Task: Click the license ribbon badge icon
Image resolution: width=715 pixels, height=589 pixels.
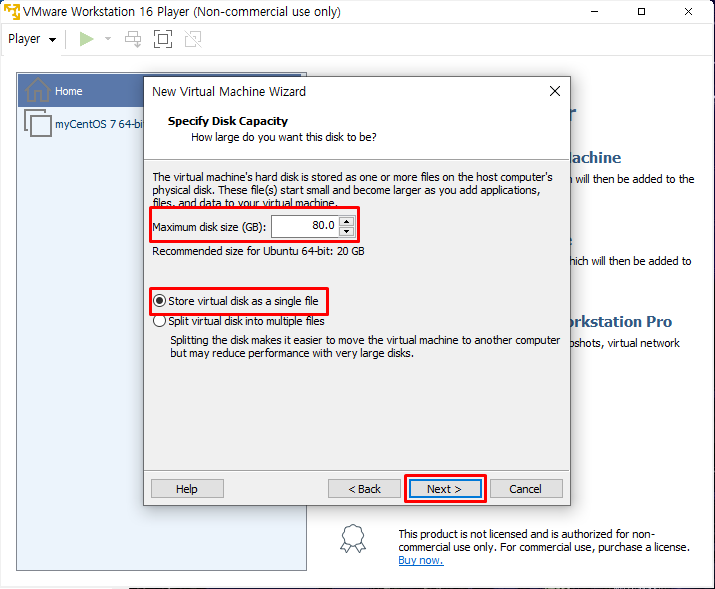Action: coord(353,539)
